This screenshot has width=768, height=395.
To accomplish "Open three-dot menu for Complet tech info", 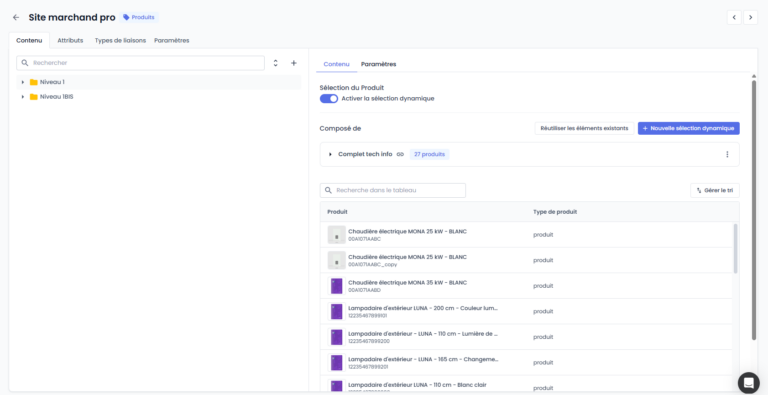I will (727, 154).
